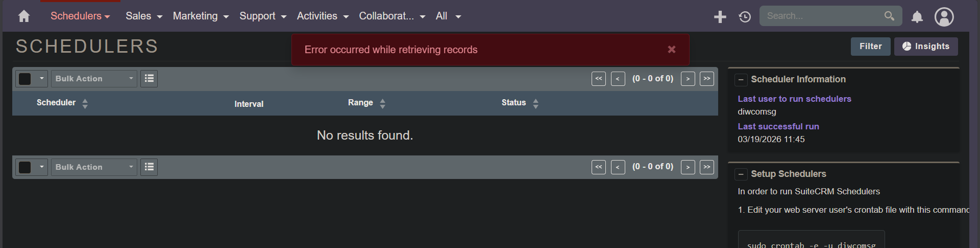The width and height of the screenshot is (980, 248).
Task: Go to the home page icon
Action: (x=23, y=16)
